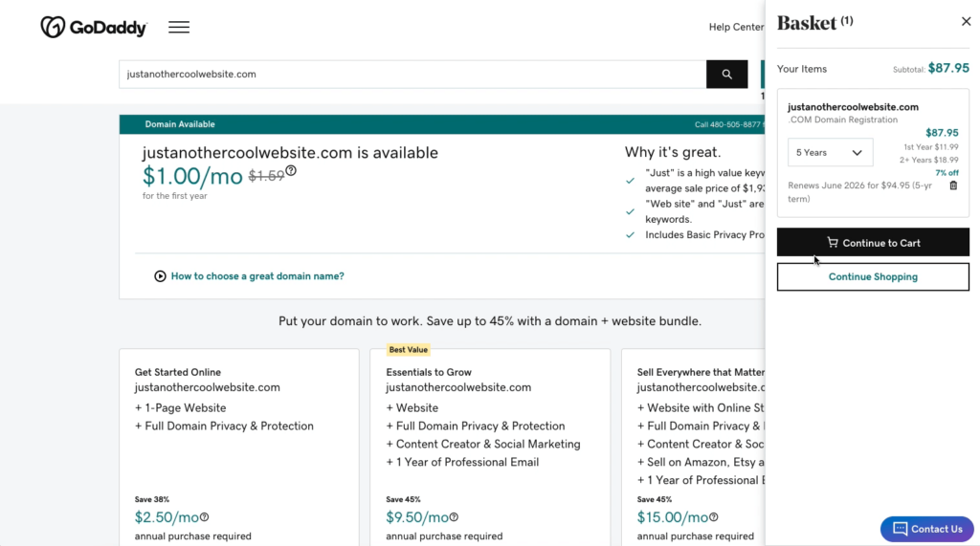Click the call phone number 480-505-8877 text
980x546 pixels.
pos(727,124)
